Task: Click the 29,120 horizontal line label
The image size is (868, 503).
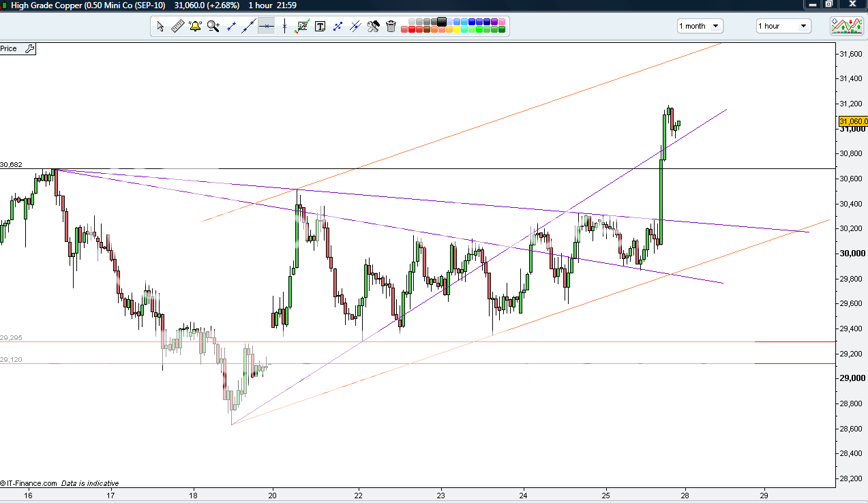Action: click(12, 359)
